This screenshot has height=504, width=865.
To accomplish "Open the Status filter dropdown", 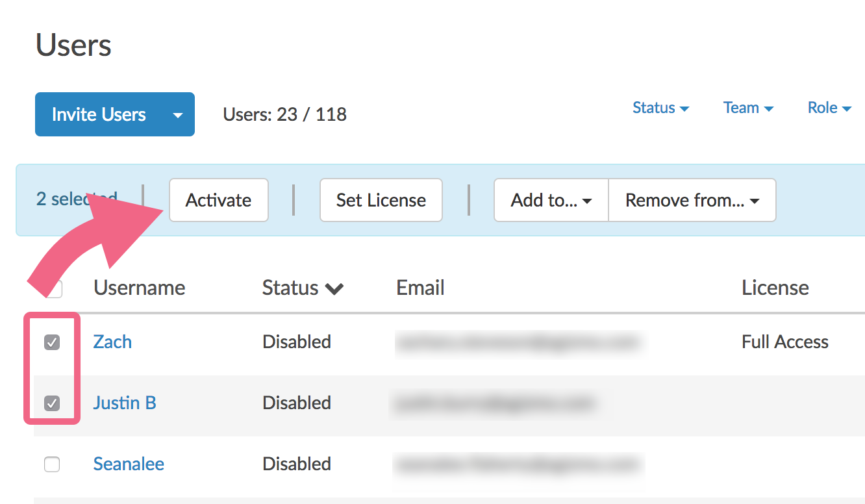I will (660, 108).
